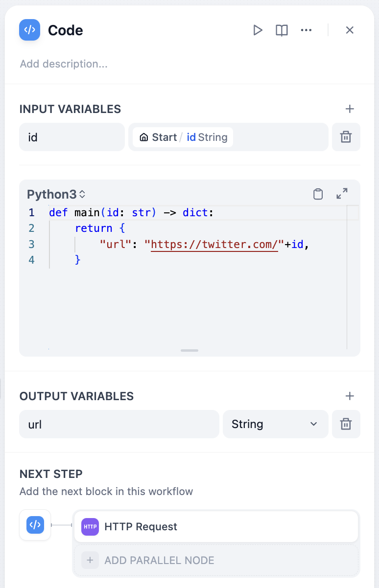Screen dimensions: 379x588
Task: Expand code editor to full screen
Action: coord(342,194)
